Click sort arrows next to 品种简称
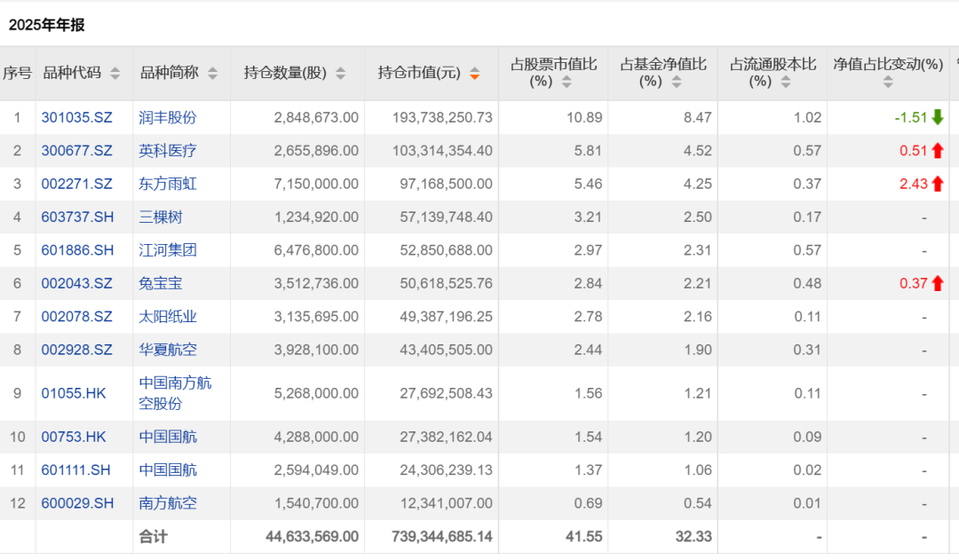The image size is (959, 560). coord(212,74)
